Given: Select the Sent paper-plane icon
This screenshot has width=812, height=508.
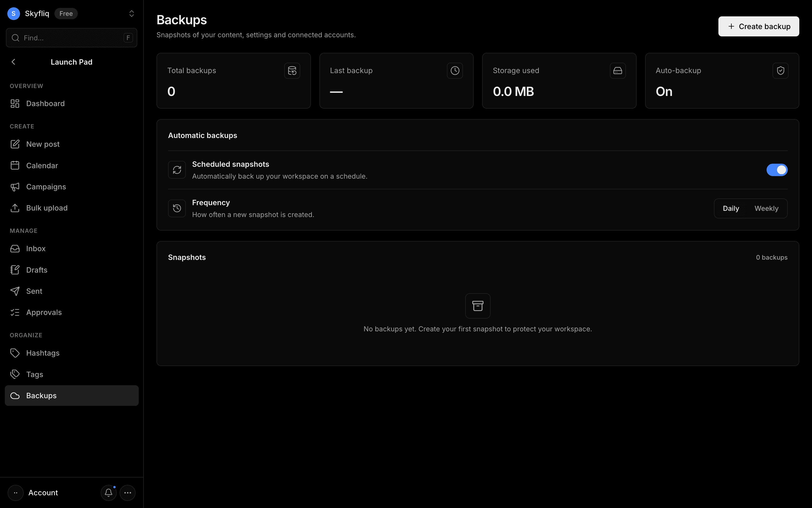Looking at the screenshot, I should coord(15,291).
